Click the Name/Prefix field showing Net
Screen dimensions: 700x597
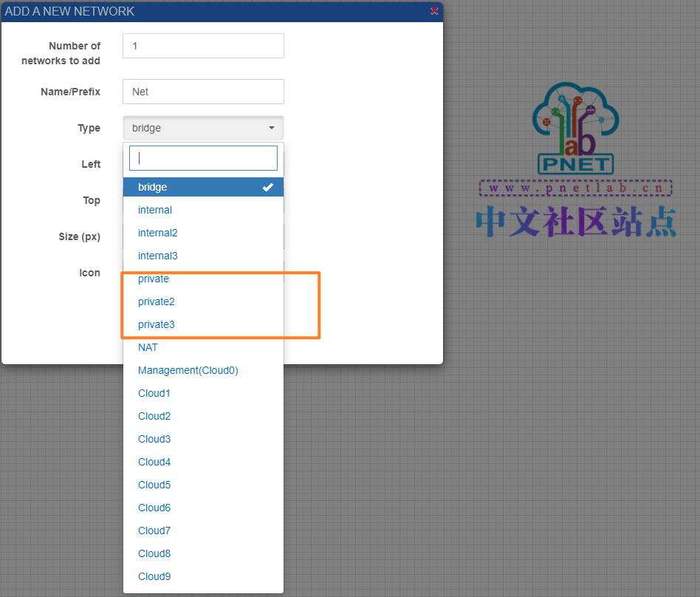coord(203,92)
